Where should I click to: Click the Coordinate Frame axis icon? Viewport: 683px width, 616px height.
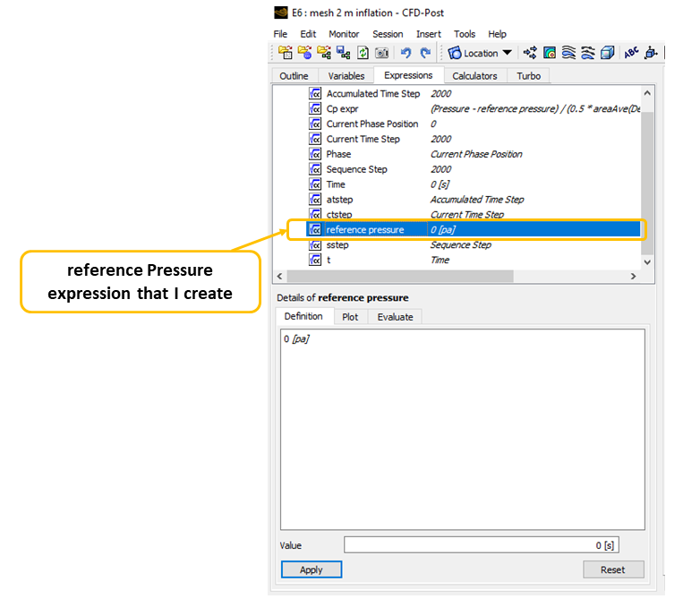[x=651, y=53]
